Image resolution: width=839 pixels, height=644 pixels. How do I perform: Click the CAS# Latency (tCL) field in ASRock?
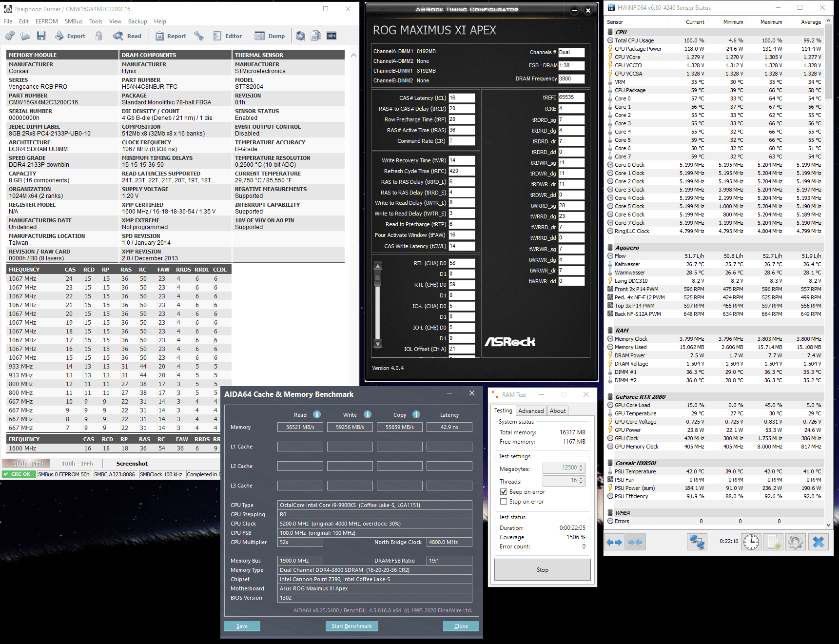tap(462, 98)
